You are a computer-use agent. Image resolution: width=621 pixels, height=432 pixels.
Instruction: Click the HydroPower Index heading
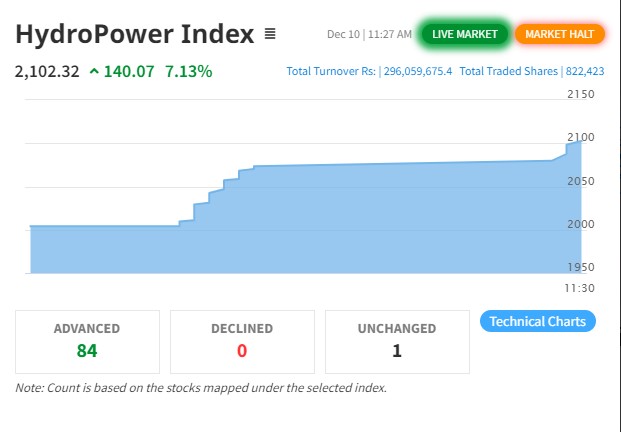pyautogui.click(x=135, y=35)
